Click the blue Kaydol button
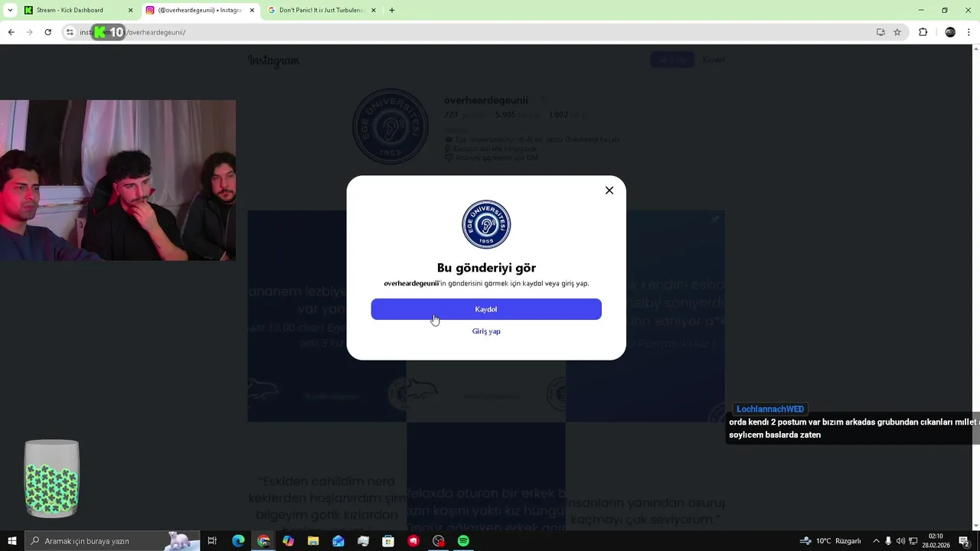This screenshot has height=551, width=980. pos(486,309)
